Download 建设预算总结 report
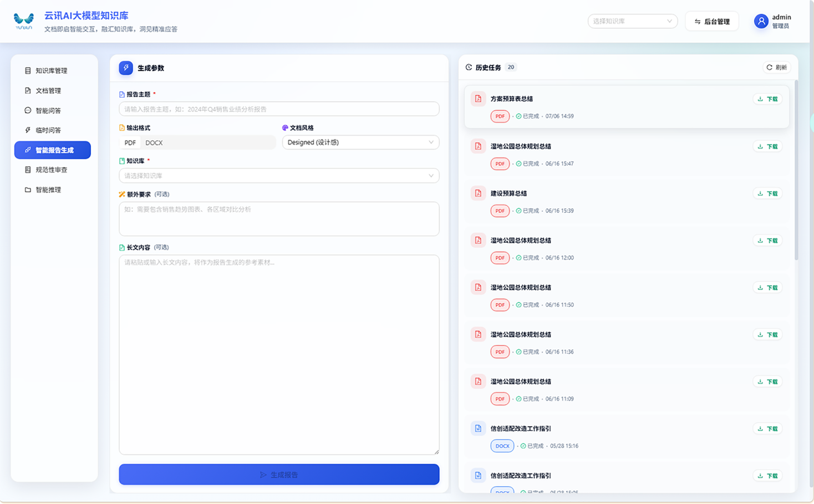Screen dimensions: 814x504 click(x=767, y=194)
